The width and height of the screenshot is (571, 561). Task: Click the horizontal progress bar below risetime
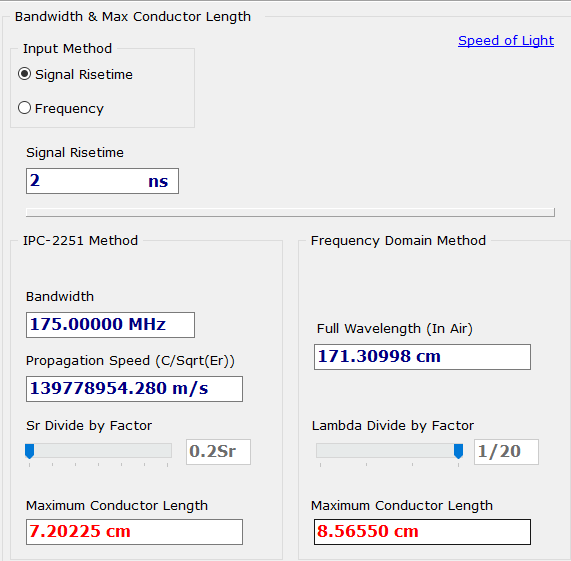pos(290,212)
